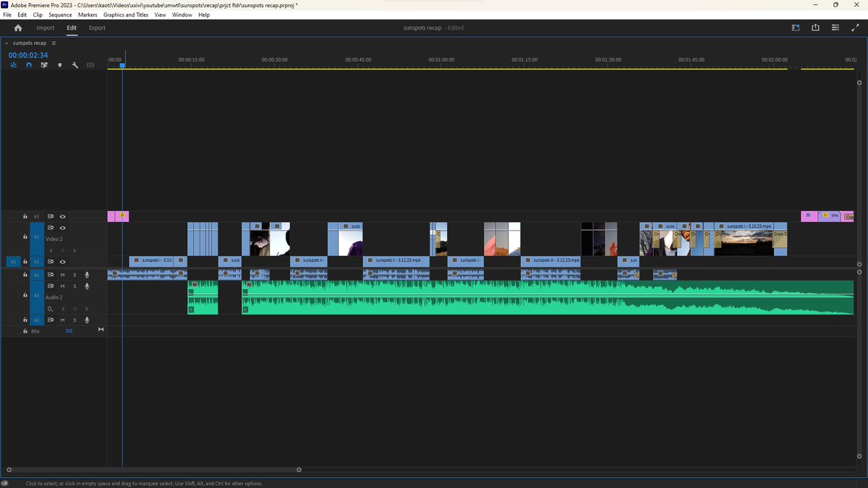Click the Captions track options CC icon
The image size is (868, 488).
pyautogui.click(x=90, y=65)
